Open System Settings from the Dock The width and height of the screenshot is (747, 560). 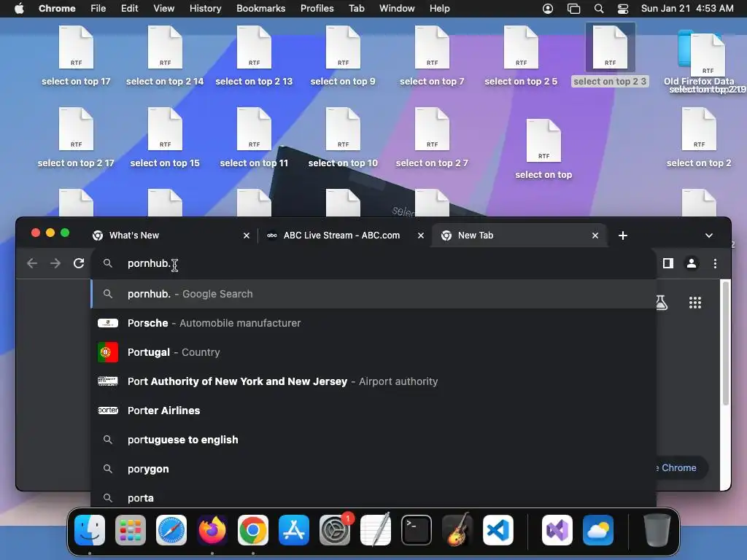click(335, 530)
